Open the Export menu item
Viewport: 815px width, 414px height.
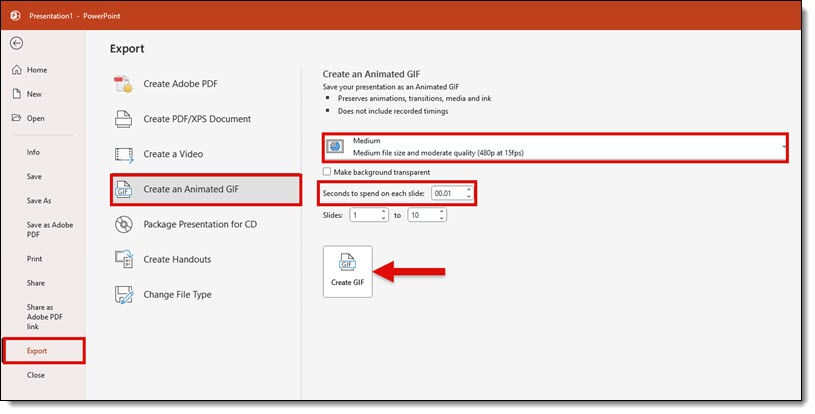(42, 351)
